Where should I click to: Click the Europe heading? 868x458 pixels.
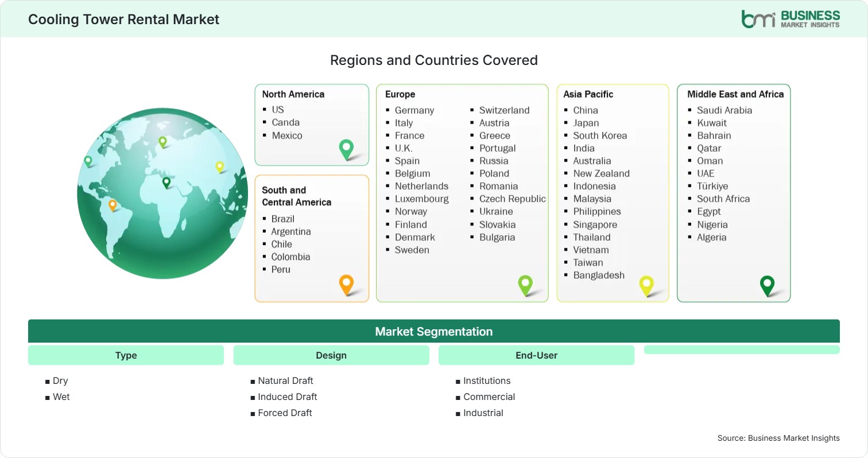coord(400,94)
